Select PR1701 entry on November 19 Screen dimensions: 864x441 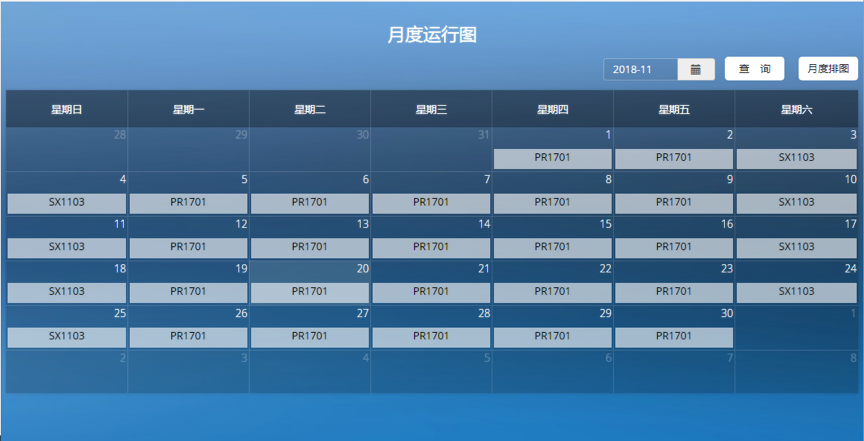click(188, 293)
